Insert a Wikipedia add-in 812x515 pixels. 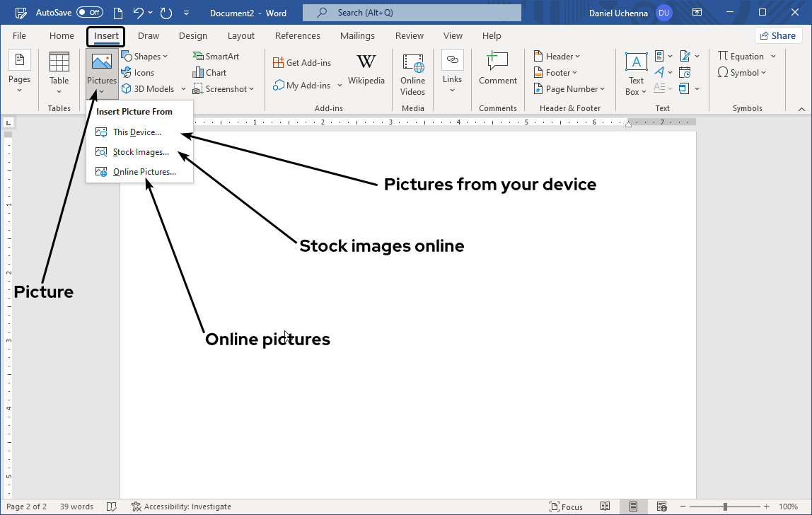click(x=366, y=71)
